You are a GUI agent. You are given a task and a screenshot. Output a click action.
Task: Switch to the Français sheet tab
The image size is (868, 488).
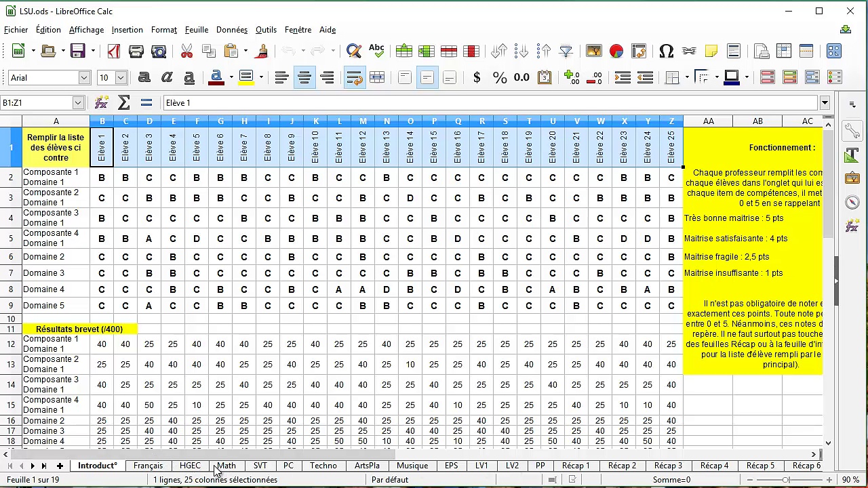(x=148, y=466)
